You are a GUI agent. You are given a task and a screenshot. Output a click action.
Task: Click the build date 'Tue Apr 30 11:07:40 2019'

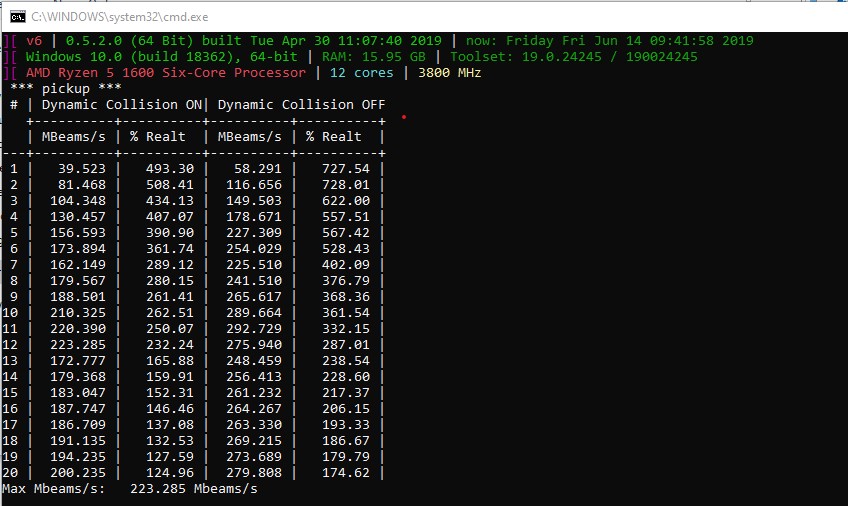346,41
